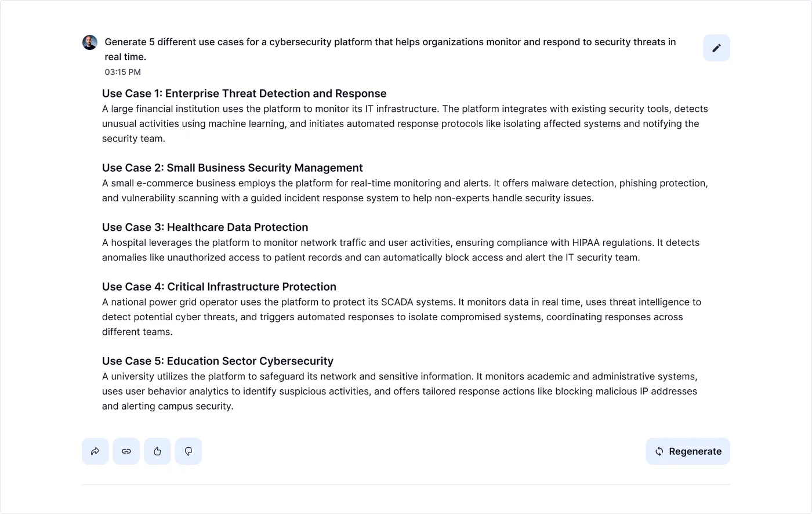This screenshot has height=514, width=812.
Task: Click heading Use Case 4: Critical Infrastructure Protection
Action: click(x=219, y=287)
